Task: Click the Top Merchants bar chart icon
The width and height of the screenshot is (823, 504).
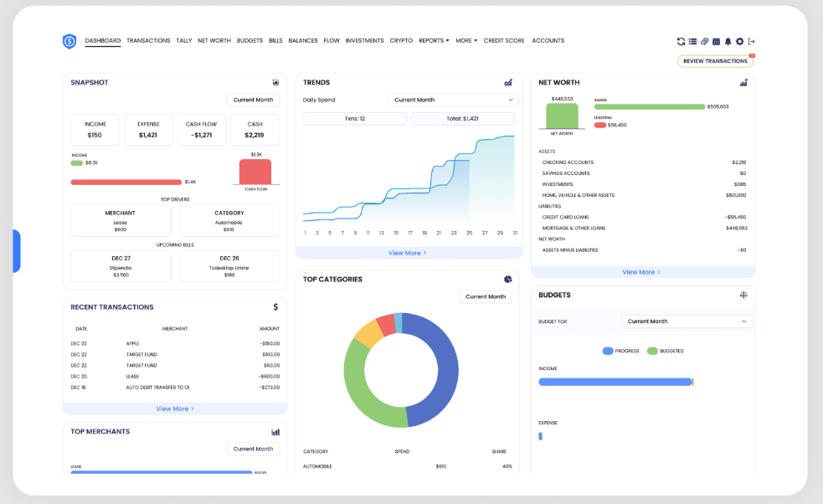Action: 275,432
